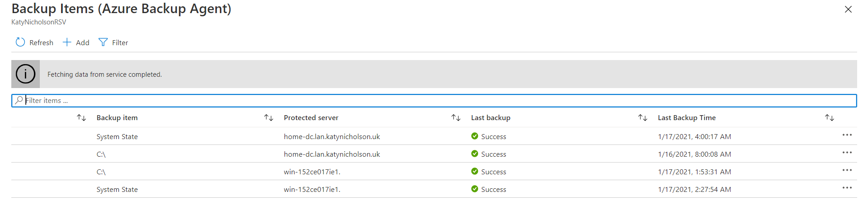Select the C:\ backup item for win-152ce017ie1

101,172
